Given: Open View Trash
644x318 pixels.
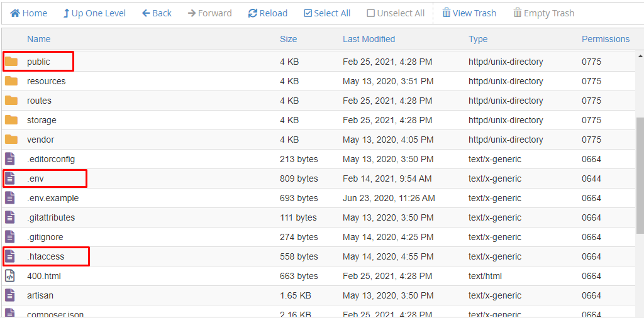Looking at the screenshot, I should (469, 13).
